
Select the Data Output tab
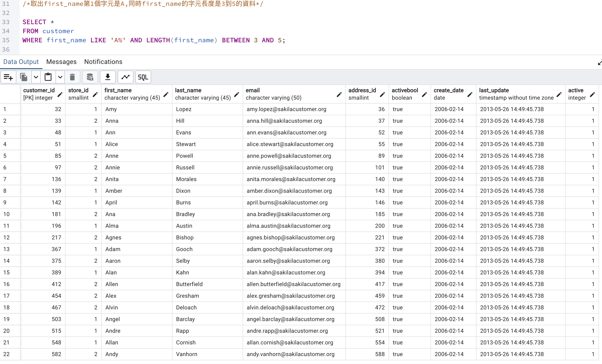point(21,62)
